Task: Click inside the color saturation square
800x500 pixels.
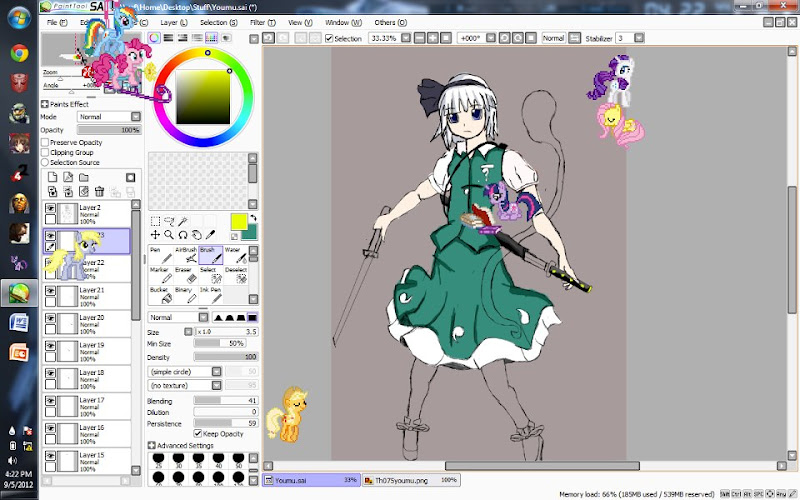Action: coord(203,97)
